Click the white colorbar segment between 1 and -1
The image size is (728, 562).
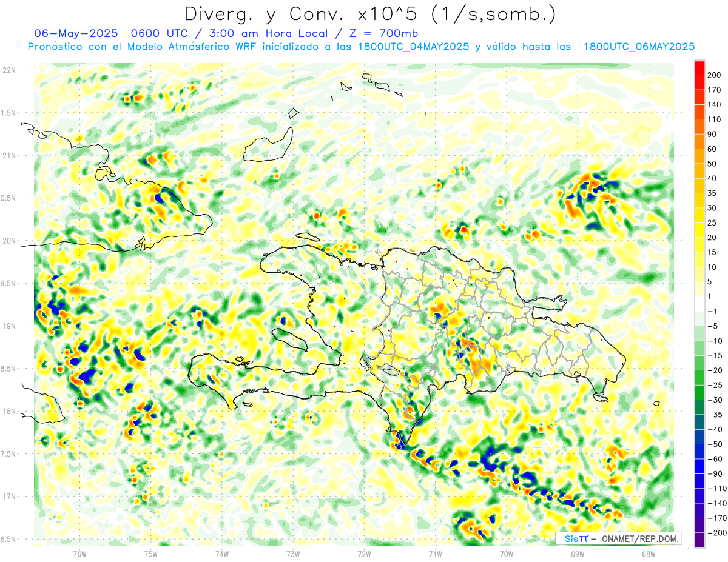[x=700, y=304]
